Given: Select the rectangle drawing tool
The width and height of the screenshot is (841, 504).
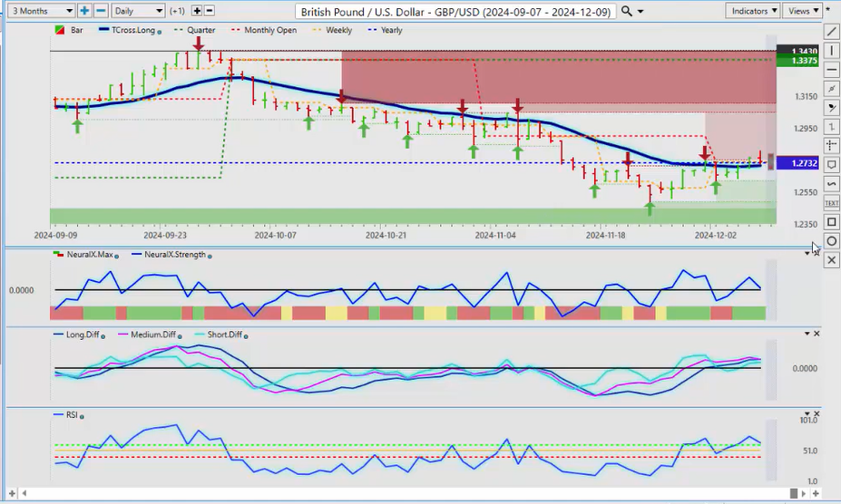Looking at the screenshot, I should click(x=832, y=222).
